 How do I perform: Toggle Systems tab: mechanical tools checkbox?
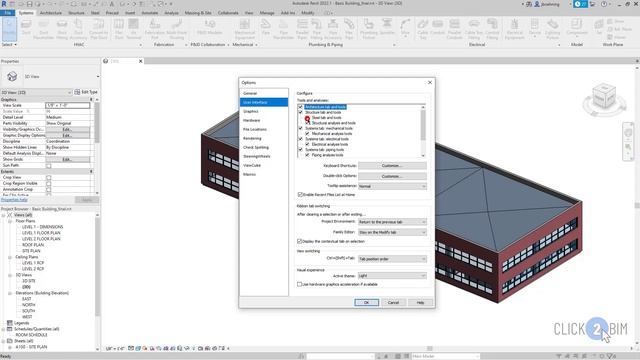click(x=300, y=128)
